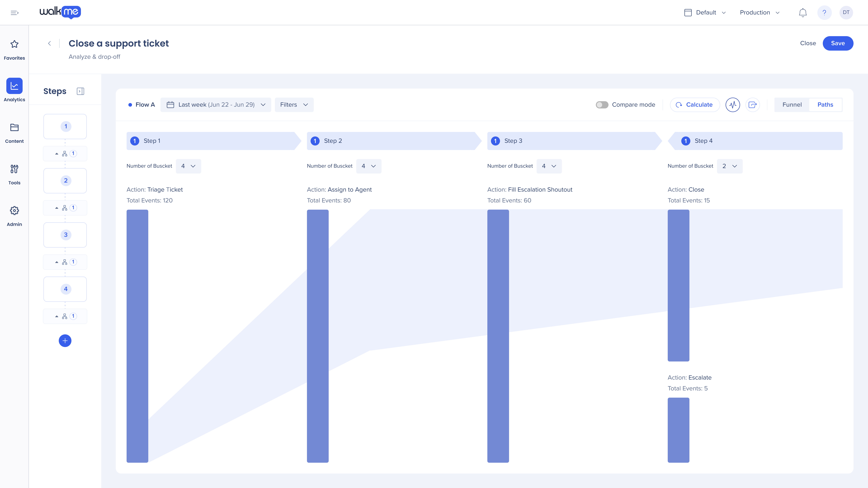Image resolution: width=868 pixels, height=488 pixels.
Task: Collapse branch under step 1 in Steps
Action: tap(57, 154)
